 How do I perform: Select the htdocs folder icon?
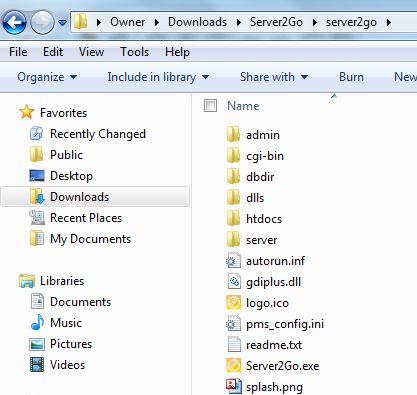233,218
